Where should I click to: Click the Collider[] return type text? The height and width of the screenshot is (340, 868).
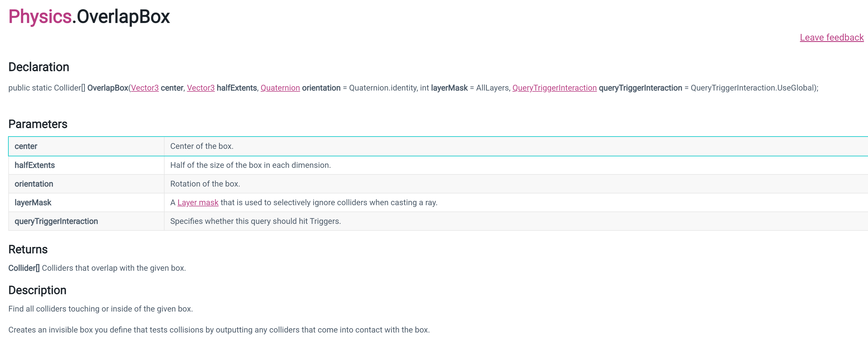pos(24,268)
